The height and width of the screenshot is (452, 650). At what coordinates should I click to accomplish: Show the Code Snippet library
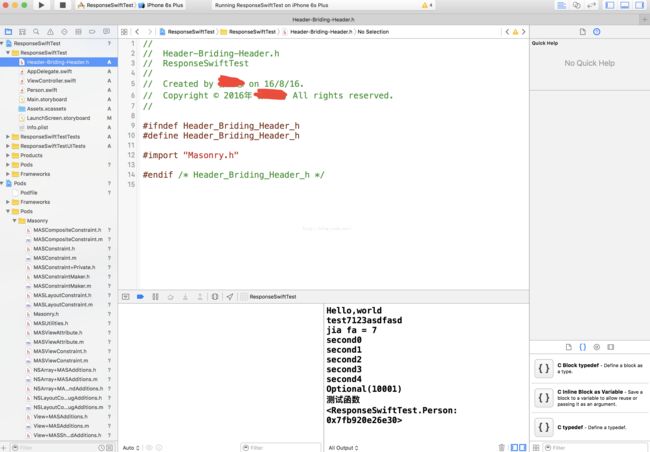point(582,347)
